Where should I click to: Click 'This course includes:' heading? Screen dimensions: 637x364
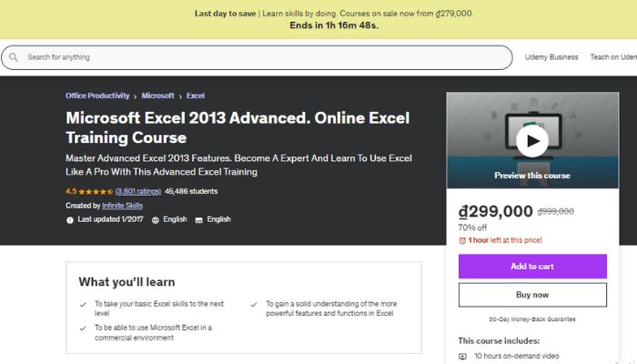[499, 341]
